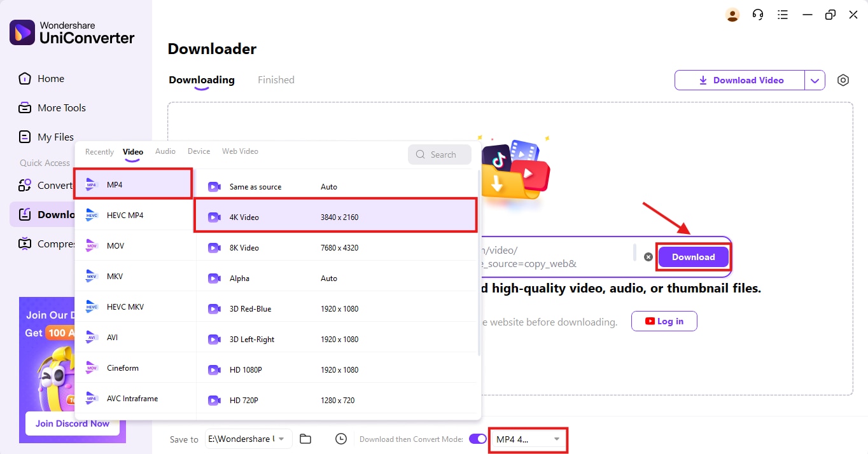
Task: Switch to the Web Video tab
Action: pyautogui.click(x=240, y=151)
